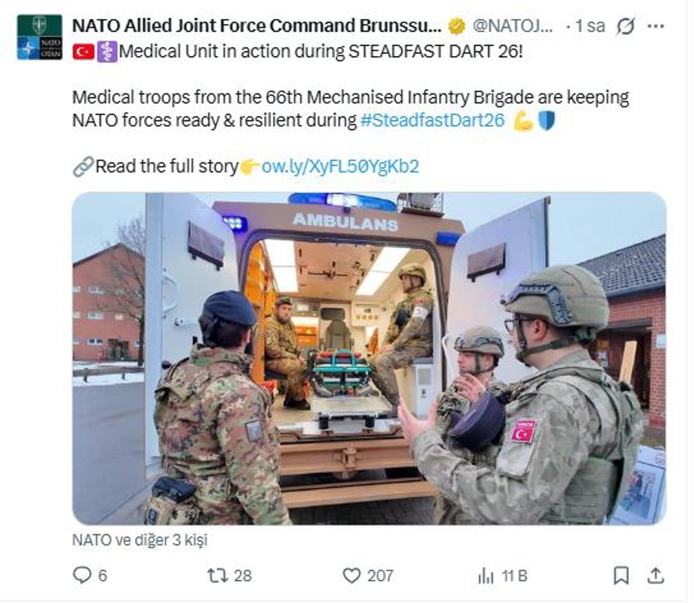This screenshot has width=700, height=603.
Task: Open the NATO Allied Joint Force Command account name
Action: 257,26
